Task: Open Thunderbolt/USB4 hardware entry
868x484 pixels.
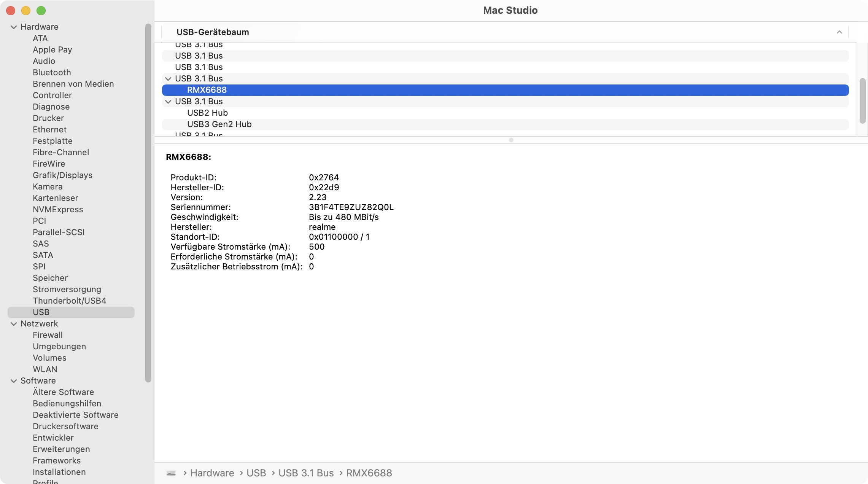Action: coord(69,301)
